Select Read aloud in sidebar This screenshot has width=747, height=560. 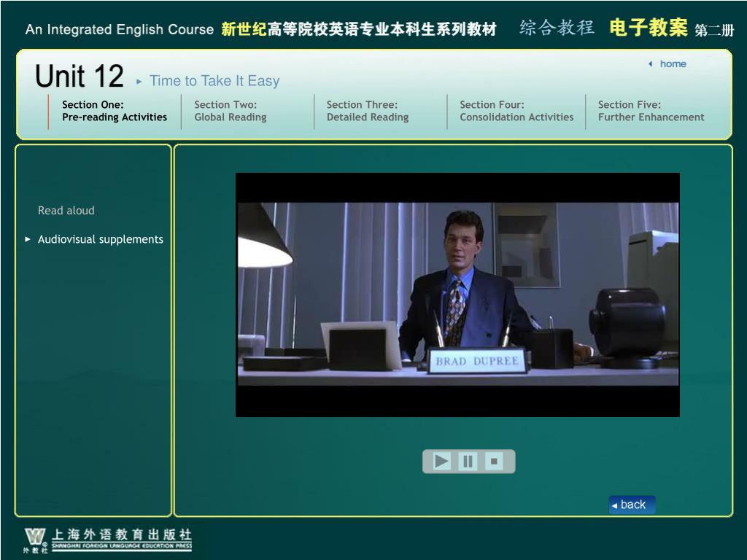coord(66,211)
